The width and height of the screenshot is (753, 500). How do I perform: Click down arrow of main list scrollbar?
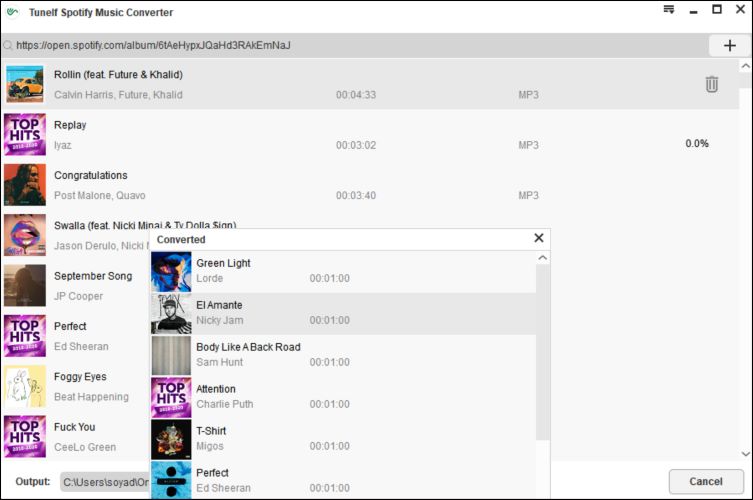pos(745,453)
